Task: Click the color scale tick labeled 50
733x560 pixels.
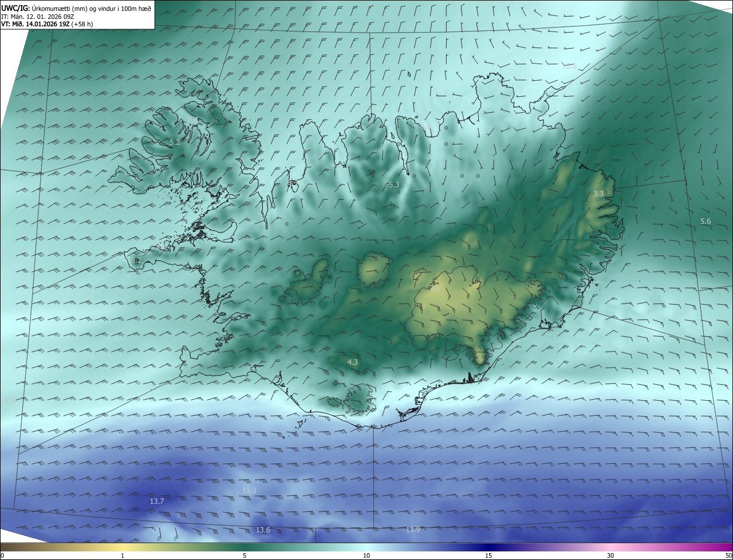Action: [x=728, y=555]
